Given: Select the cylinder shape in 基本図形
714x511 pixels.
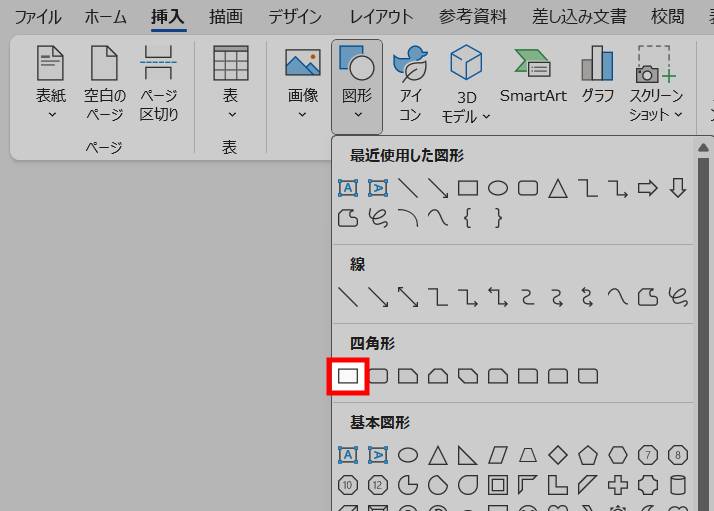Looking at the screenshot, I should (678, 485).
